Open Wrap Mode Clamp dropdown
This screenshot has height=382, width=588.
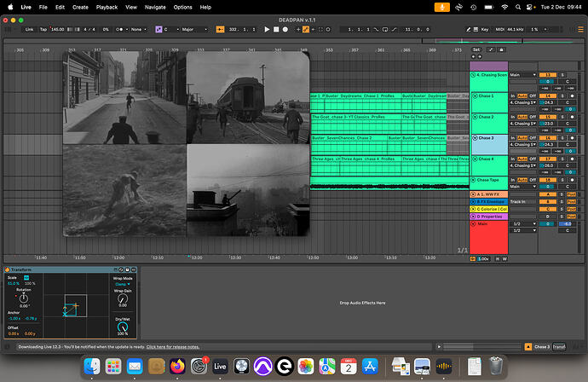(x=120, y=285)
